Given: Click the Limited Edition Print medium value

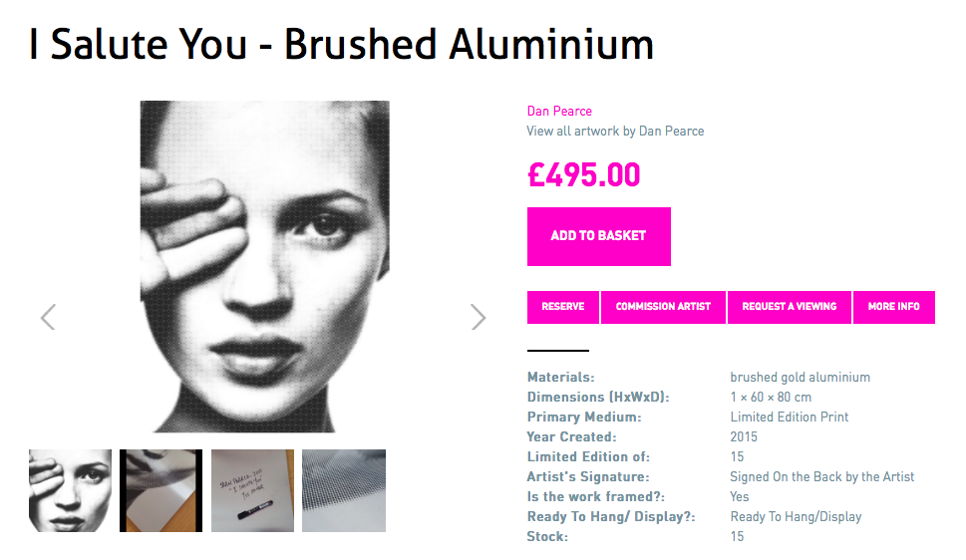Looking at the screenshot, I should pyautogui.click(x=790, y=418).
